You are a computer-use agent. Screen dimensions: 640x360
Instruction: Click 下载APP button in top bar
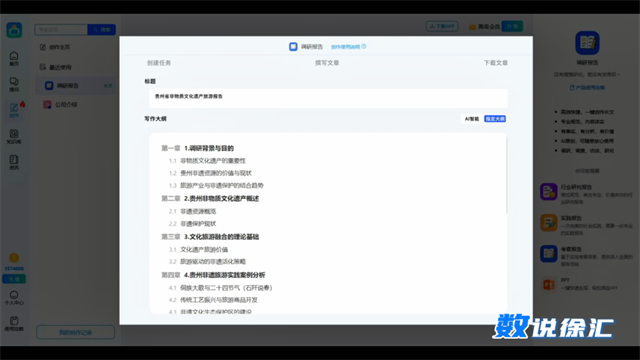(442, 26)
